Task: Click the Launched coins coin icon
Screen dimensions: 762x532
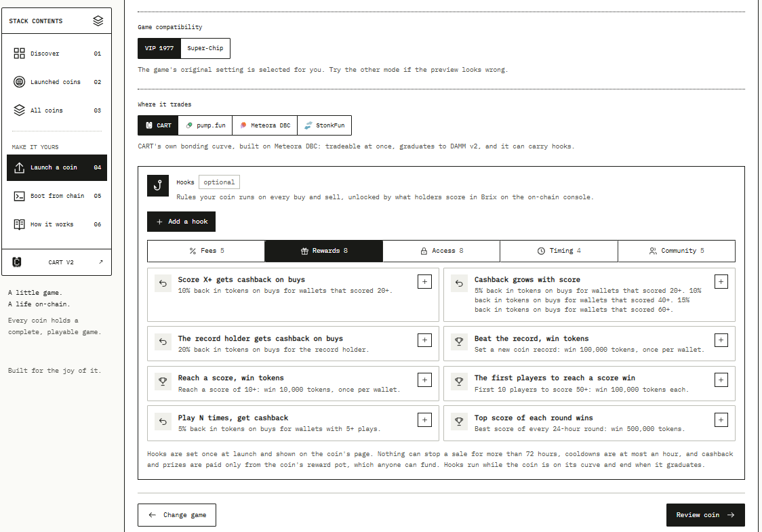Action: click(19, 81)
